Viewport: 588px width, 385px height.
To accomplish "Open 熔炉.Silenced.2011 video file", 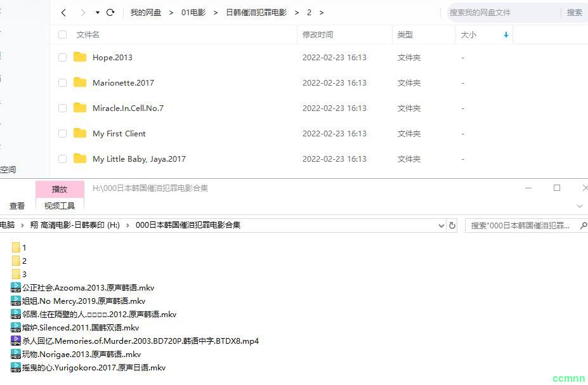I will point(81,328).
